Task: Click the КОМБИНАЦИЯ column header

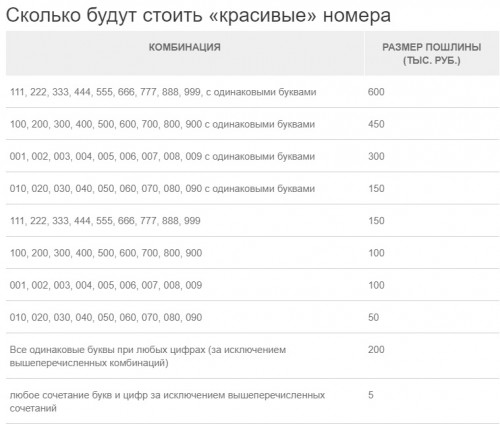Action: point(185,47)
